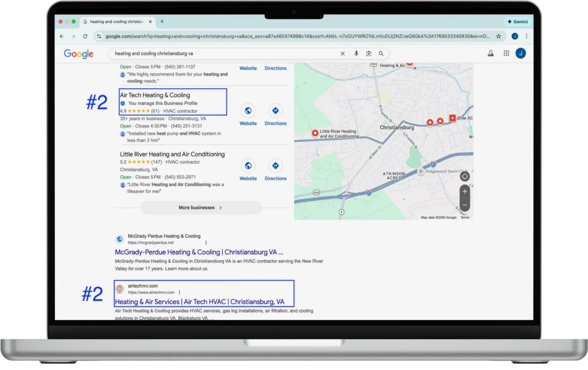Image resolution: width=588 pixels, height=370 pixels.
Task: Open Directions icon for Air Tech Heating
Action: [x=276, y=111]
